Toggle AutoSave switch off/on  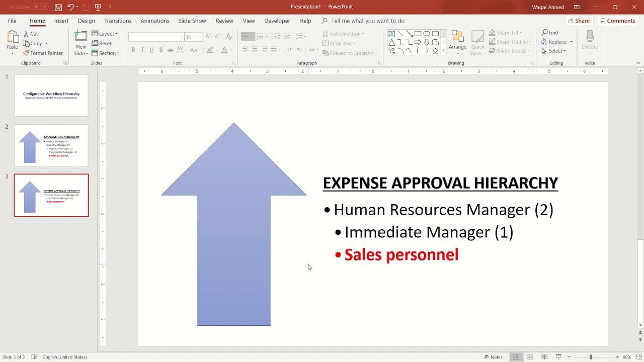40,7
